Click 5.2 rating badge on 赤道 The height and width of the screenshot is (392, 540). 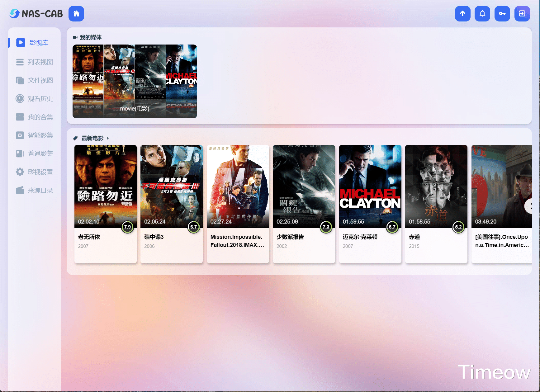click(458, 227)
